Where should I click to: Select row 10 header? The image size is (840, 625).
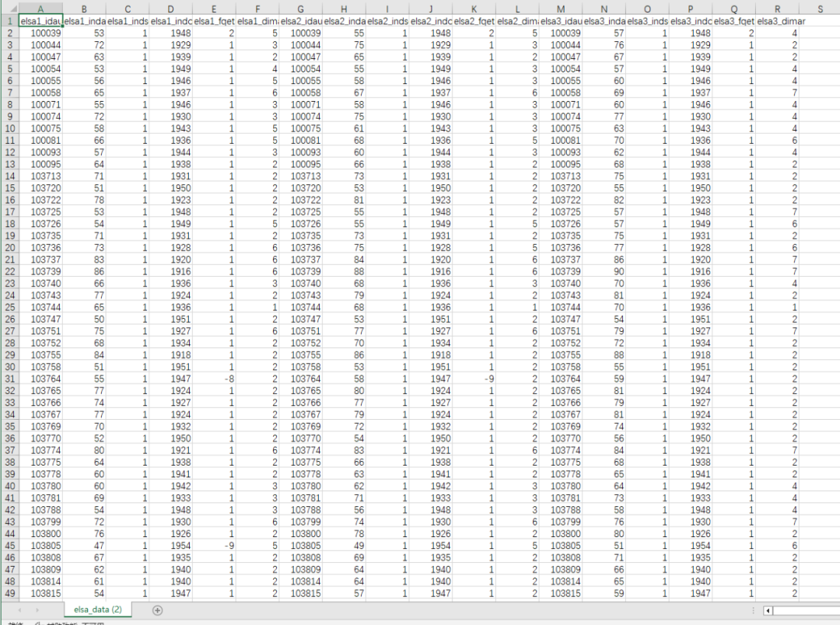9,128
